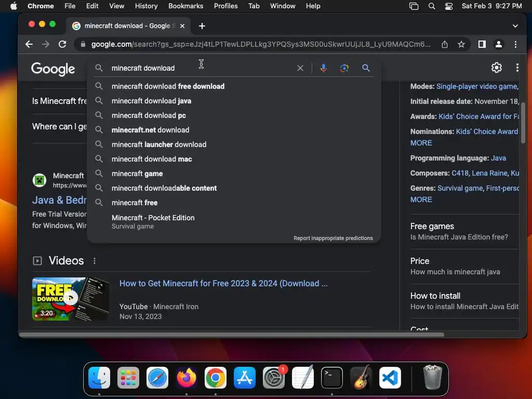
Task: Open macOS Control Center
Action: coord(449,6)
